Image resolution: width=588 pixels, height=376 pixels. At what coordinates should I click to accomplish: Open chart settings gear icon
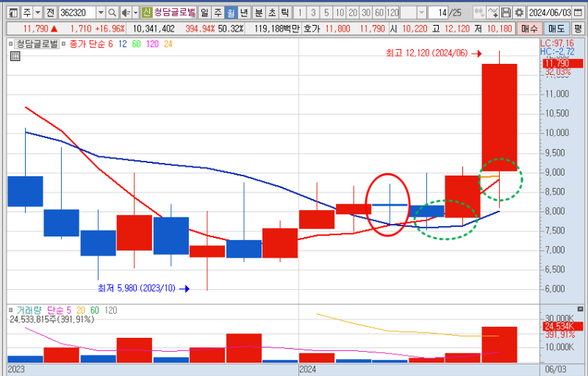(x=519, y=12)
